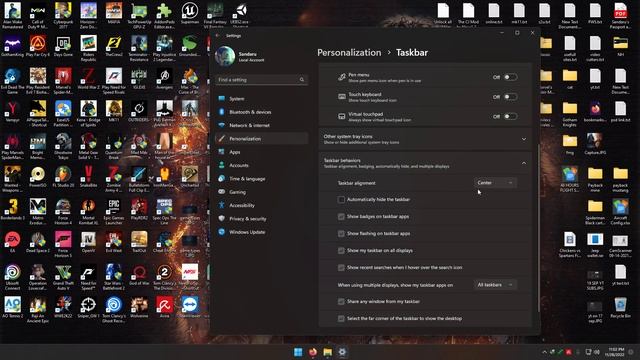Select Days Gone desktop icon
Screen dimensions: 640x360
pyautogui.click(x=63, y=46)
